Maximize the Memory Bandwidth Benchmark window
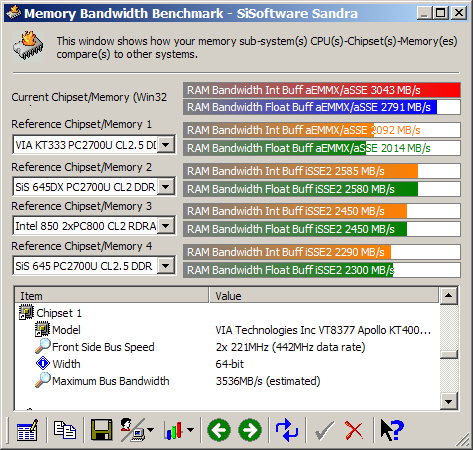Image resolution: width=473 pixels, height=450 pixels. [441, 13]
